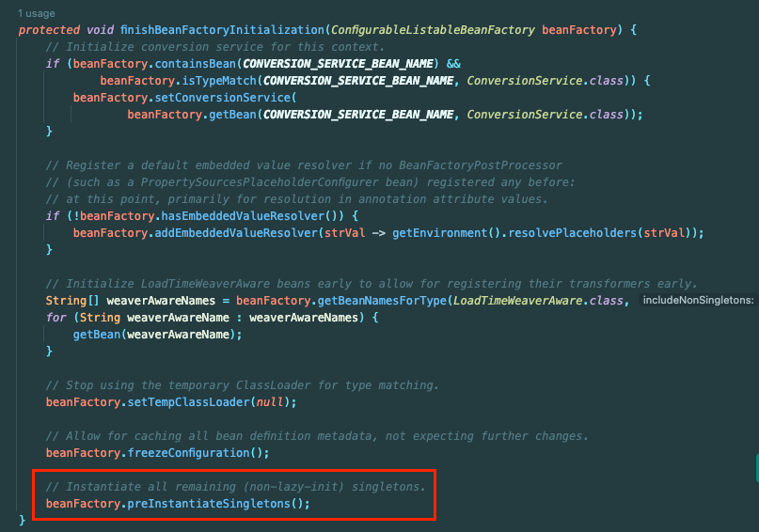Select the 'for' keyword of the weaverAwareName loop

point(56,318)
